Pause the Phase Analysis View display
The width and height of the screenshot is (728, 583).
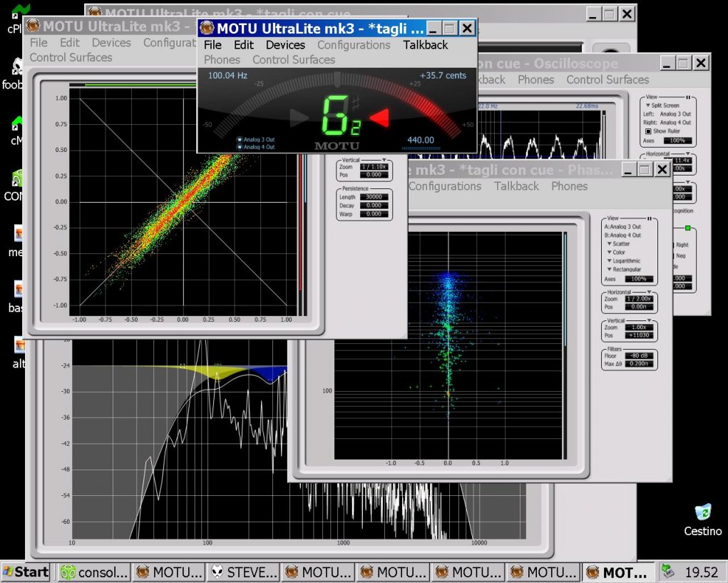[x=650, y=218]
